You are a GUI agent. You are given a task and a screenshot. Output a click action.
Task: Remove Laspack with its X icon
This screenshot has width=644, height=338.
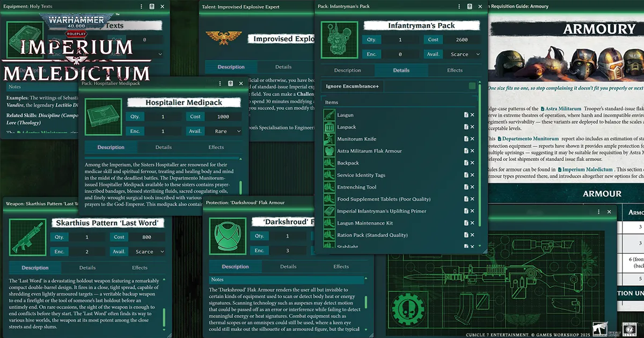472,127
